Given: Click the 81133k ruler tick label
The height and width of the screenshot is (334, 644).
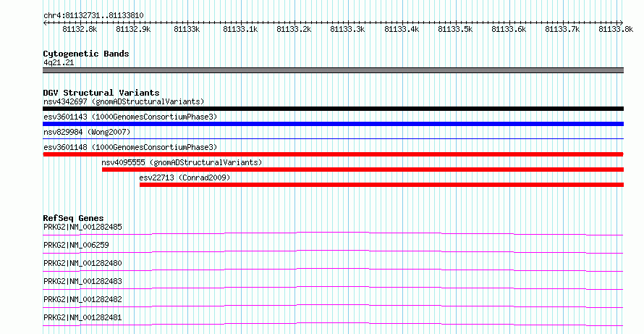Looking at the screenshot, I should pyautogui.click(x=187, y=29).
